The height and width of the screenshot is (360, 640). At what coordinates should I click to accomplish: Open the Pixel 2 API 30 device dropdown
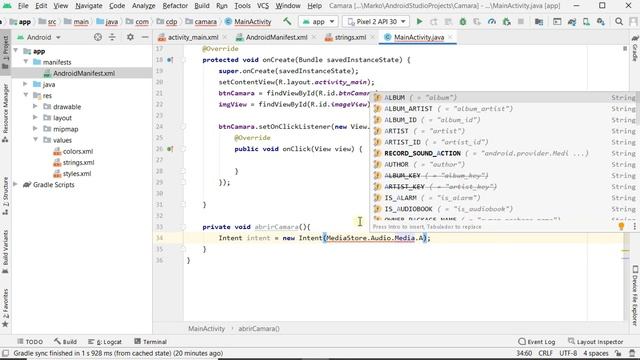(376, 22)
